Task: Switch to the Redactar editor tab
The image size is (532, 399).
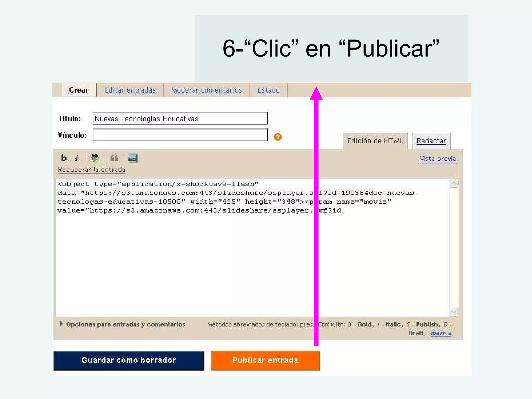Action: pos(431,141)
